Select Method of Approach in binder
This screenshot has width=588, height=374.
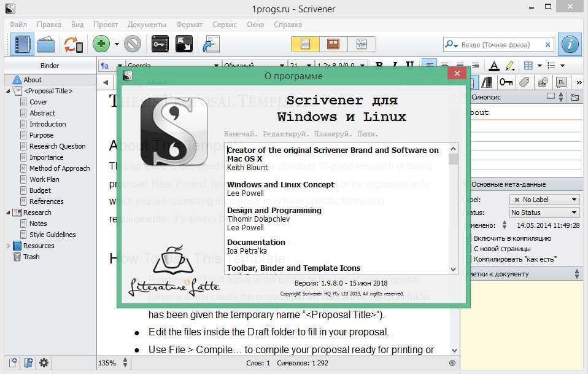click(60, 168)
